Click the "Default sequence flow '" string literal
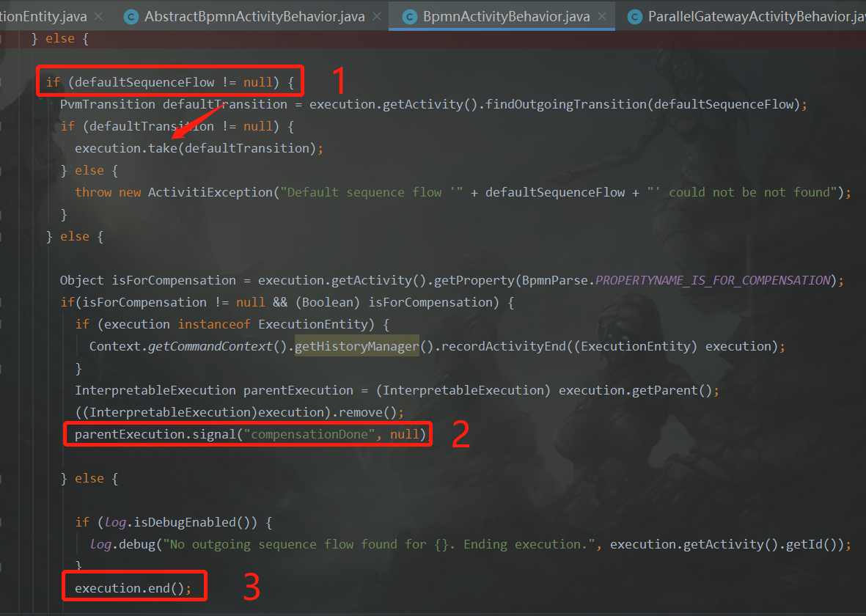 tap(372, 192)
